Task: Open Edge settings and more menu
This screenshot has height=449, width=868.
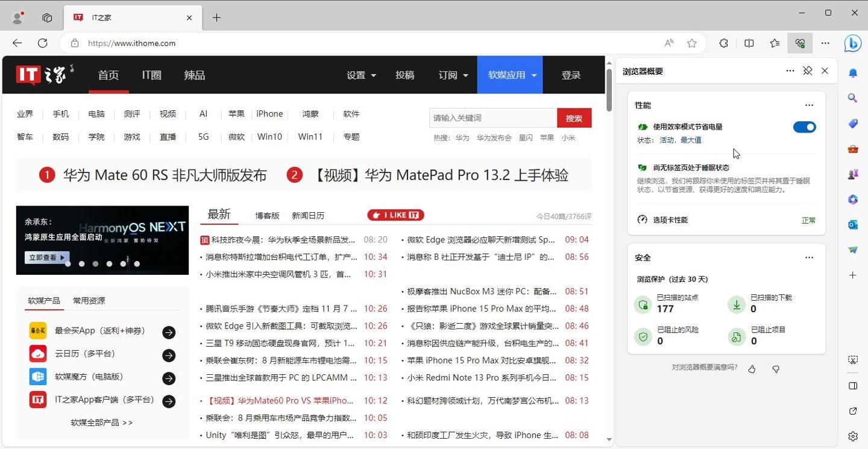Action: (826, 43)
